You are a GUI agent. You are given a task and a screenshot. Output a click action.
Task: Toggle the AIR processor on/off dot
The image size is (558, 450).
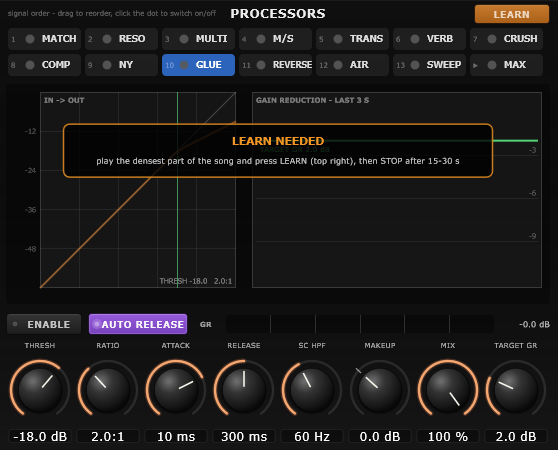[x=338, y=65]
